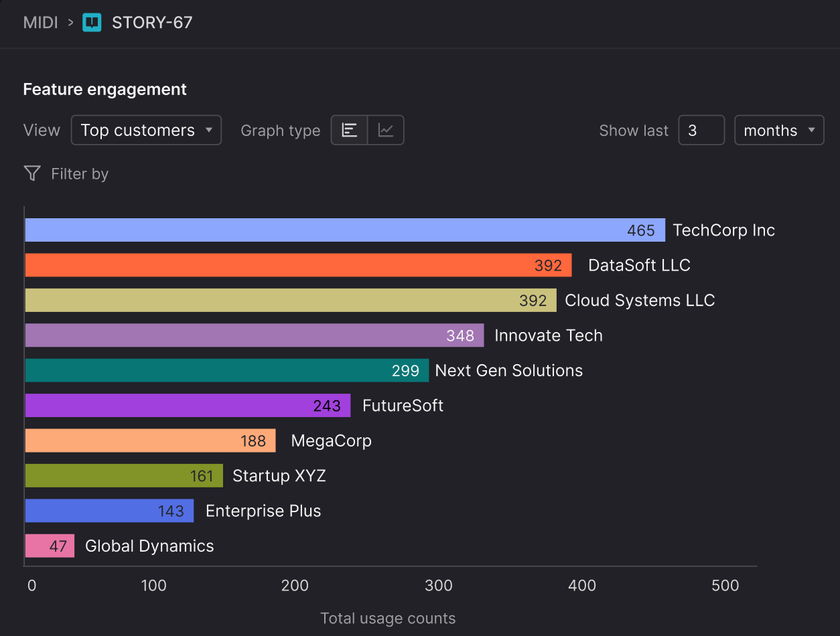The image size is (840, 636).
Task: Click the FutureSoft label
Action: [x=403, y=406]
